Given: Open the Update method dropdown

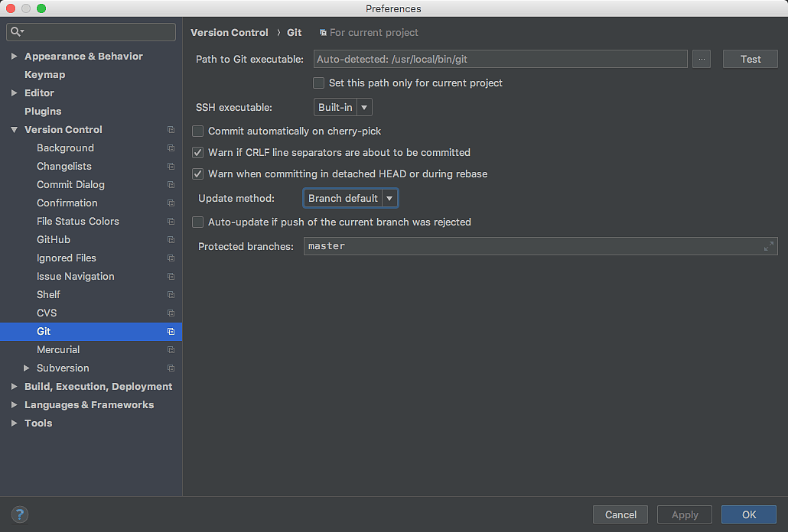Looking at the screenshot, I should (x=350, y=199).
